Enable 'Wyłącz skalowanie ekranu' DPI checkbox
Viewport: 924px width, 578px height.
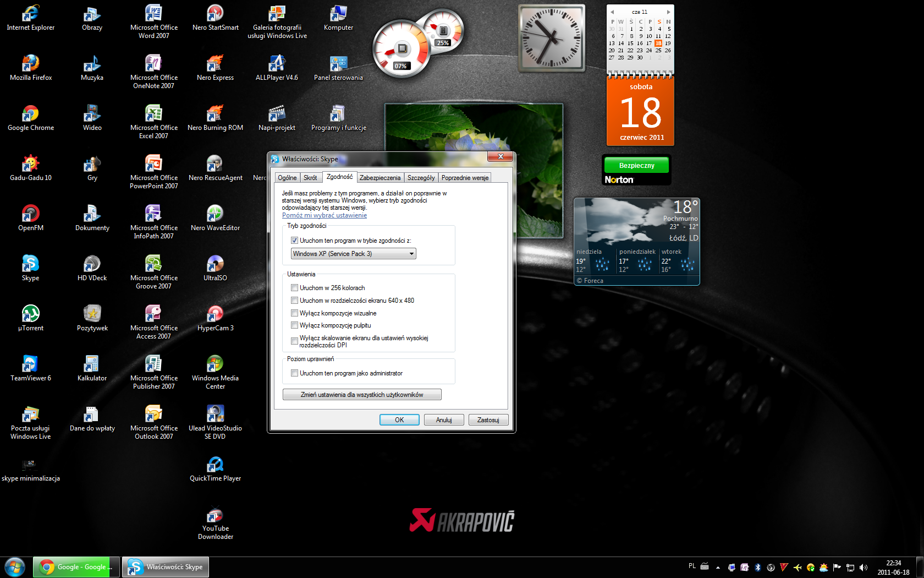pos(295,341)
